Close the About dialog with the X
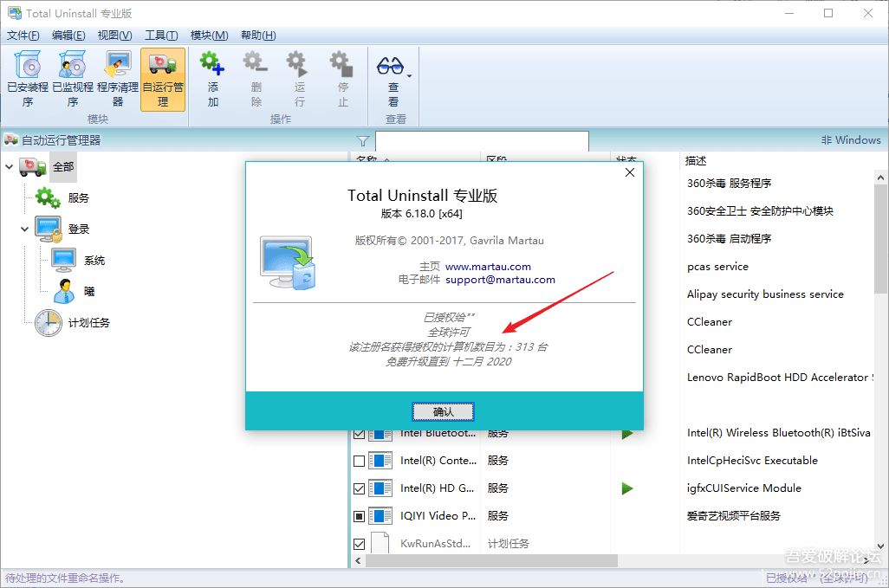 point(630,173)
